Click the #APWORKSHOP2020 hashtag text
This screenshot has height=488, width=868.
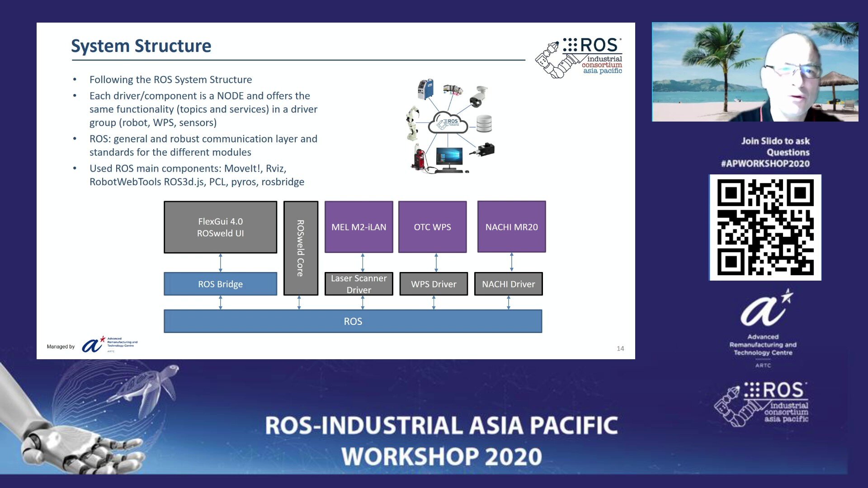pyautogui.click(x=765, y=164)
